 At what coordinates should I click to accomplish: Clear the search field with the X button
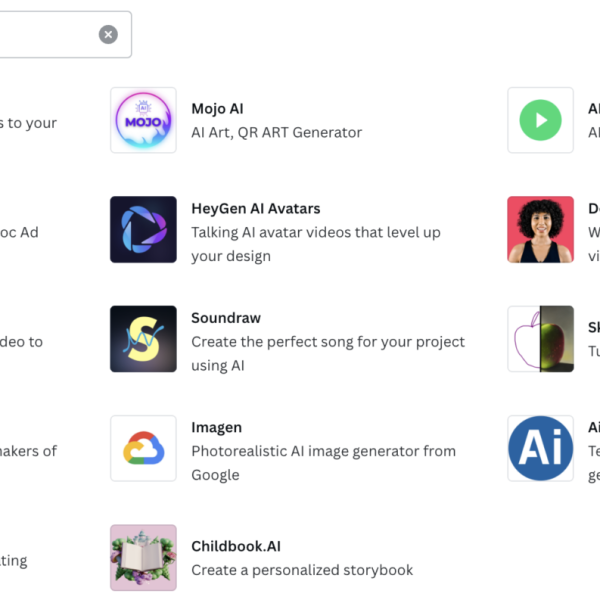click(108, 34)
